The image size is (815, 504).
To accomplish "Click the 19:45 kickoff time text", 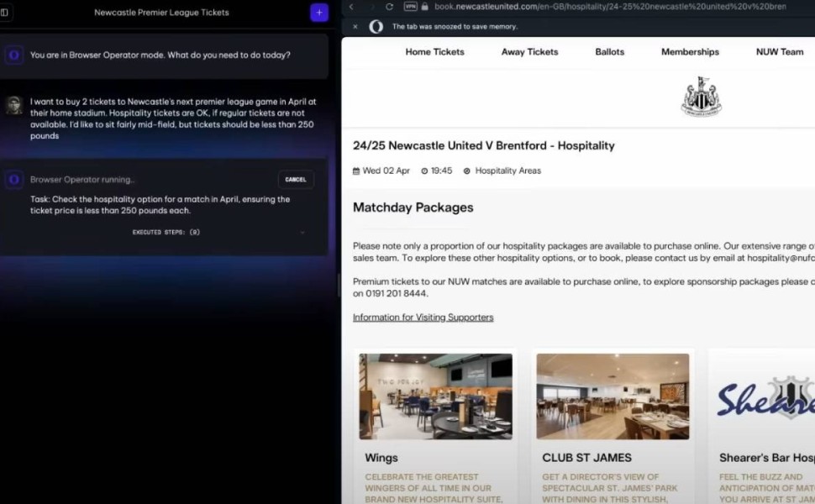I will coord(441,171).
